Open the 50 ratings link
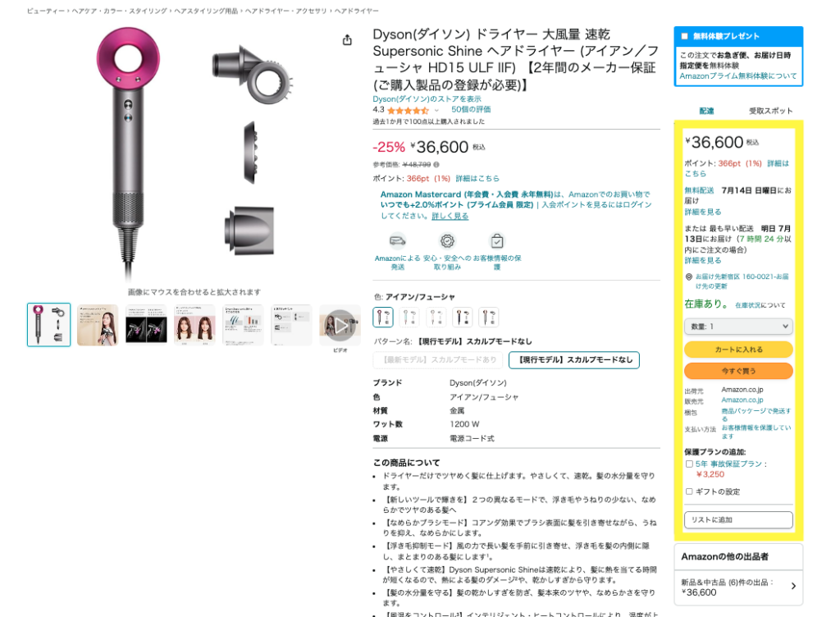 pyautogui.click(x=471, y=109)
